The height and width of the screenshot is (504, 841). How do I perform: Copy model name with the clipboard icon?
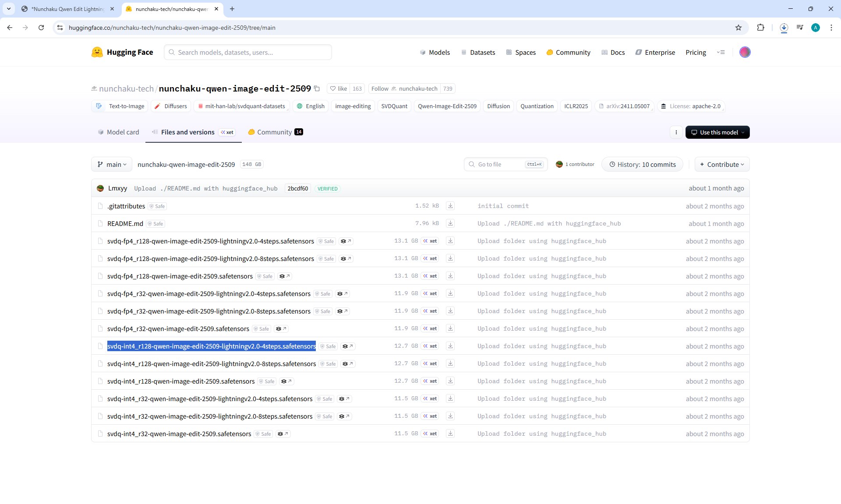(317, 88)
